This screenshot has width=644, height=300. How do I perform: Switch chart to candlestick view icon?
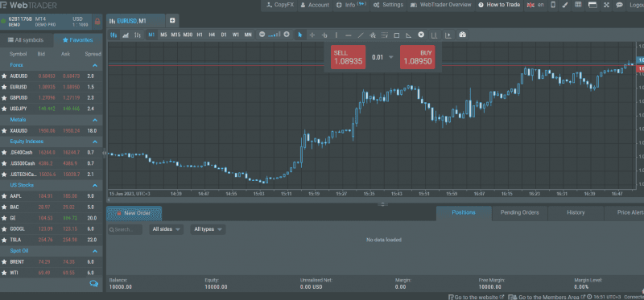point(114,35)
